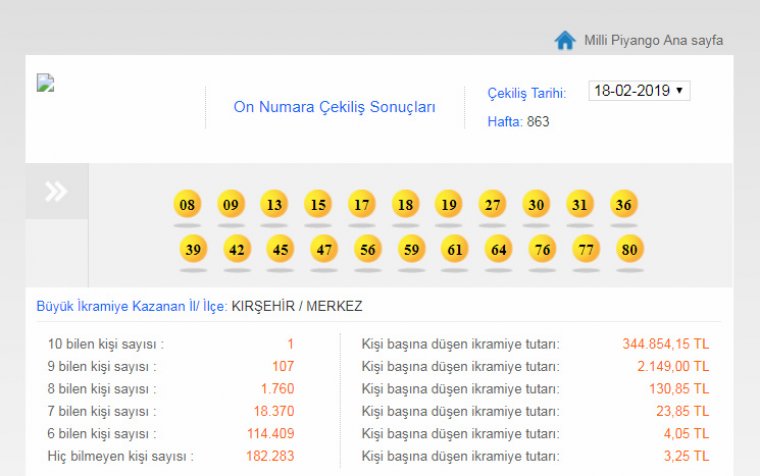The image size is (760, 476).
Task: Select lottery ball number 19
Action: (x=449, y=204)
